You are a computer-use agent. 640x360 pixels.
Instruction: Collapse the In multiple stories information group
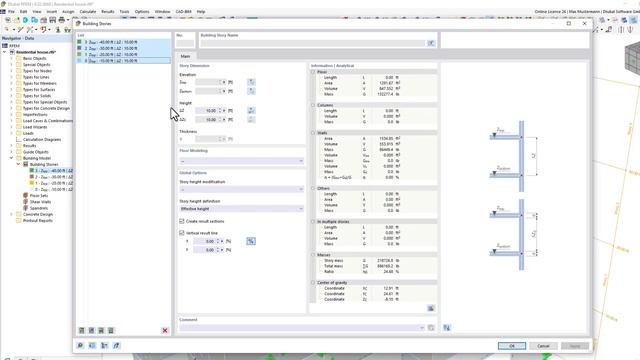[x=313, y=222]
